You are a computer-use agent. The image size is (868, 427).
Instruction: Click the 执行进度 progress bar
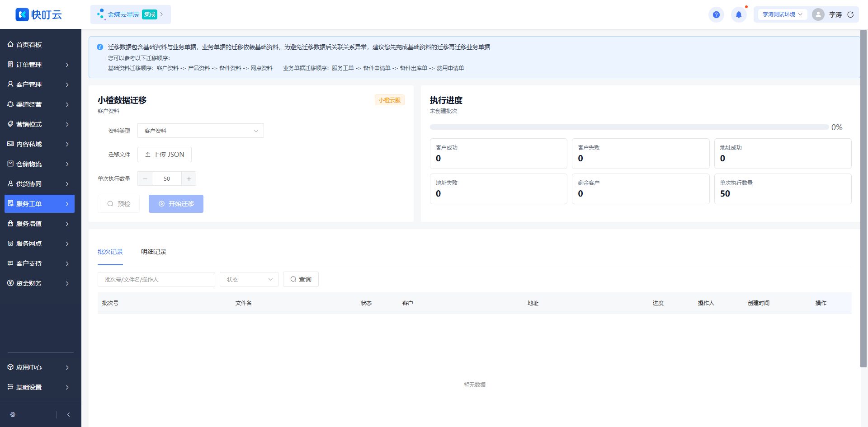pos(629,127)
